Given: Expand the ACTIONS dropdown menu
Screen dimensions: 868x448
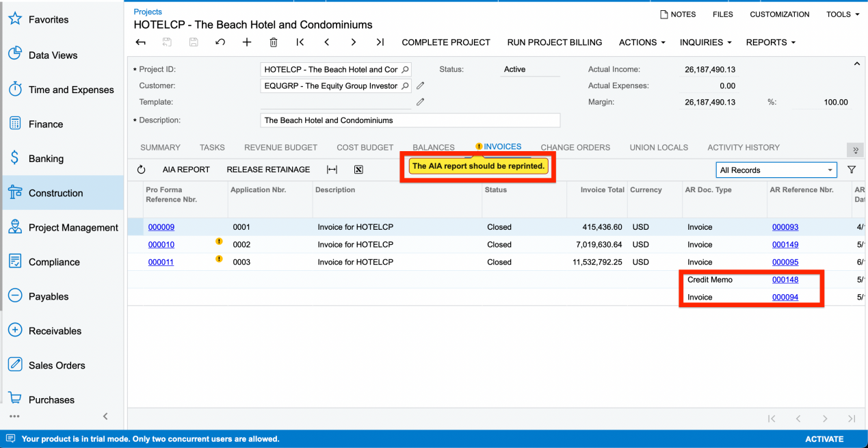Looking at the screenshot, I should pos(642,42).
